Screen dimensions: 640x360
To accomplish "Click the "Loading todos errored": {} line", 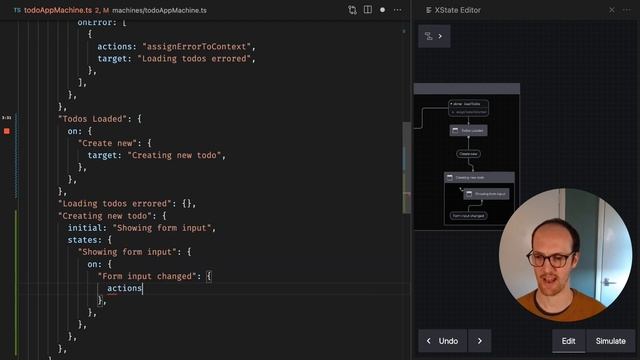I will click(x=127, y=204).
